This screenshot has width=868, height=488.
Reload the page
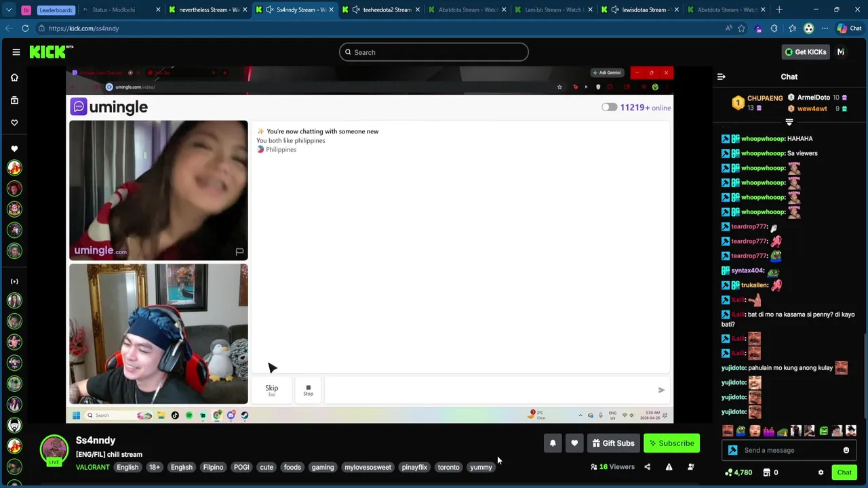coord(25,28)
